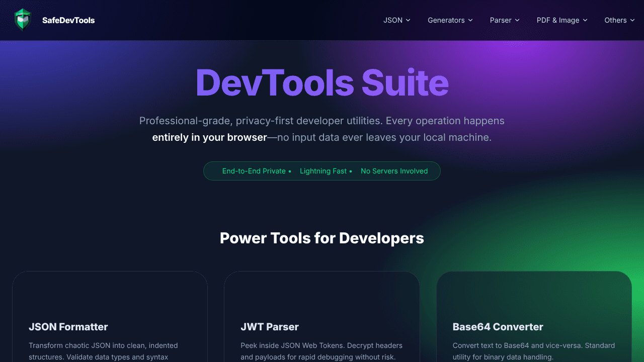Expand the chevron next to JSON

[x=408, y=20]
